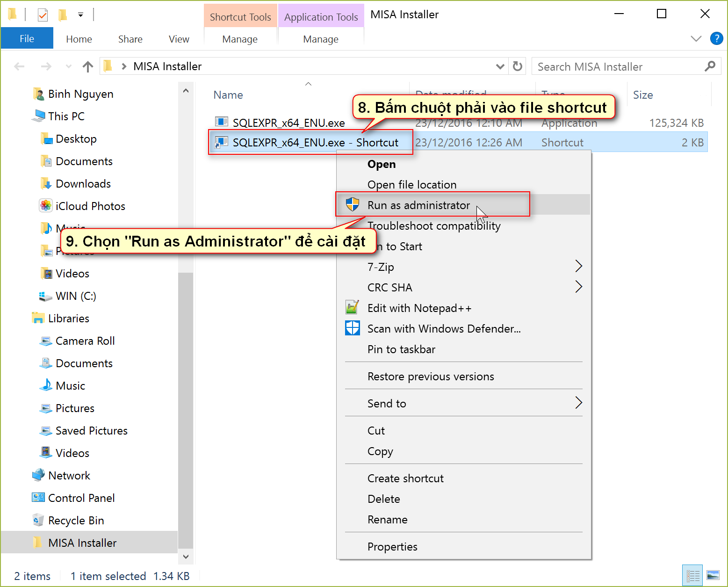Click the UAC shield icon beside Run as administrator
The image size is (728, 587).
point(353,205)
